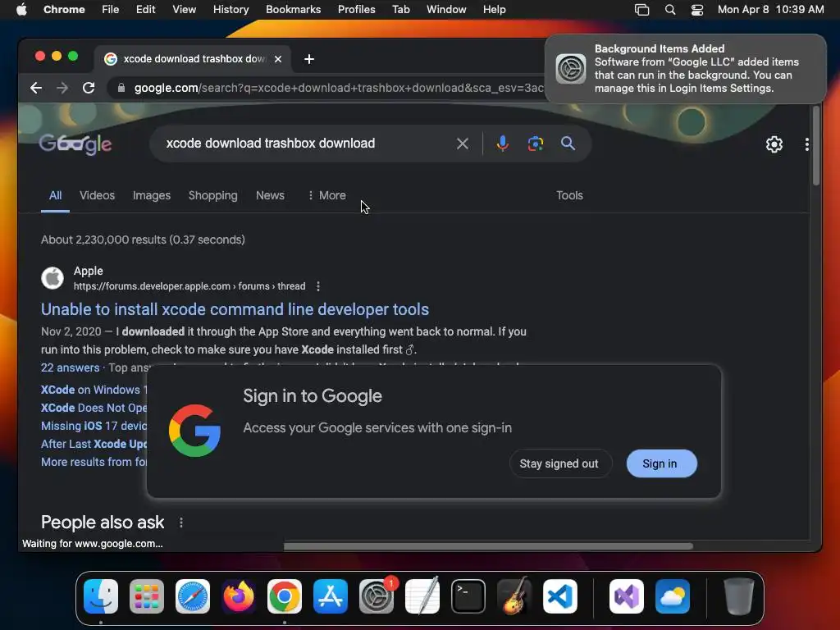The height and width of the screenshot is (630, 840).
Task: Open App Store from the Dock
Action: pyautogui.click(x=331, y=596)
